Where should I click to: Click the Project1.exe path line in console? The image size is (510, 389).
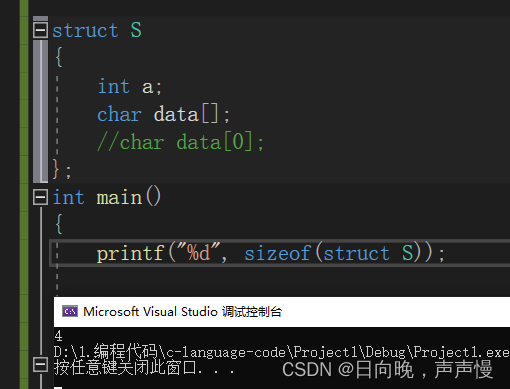click(x=282, y=352)
